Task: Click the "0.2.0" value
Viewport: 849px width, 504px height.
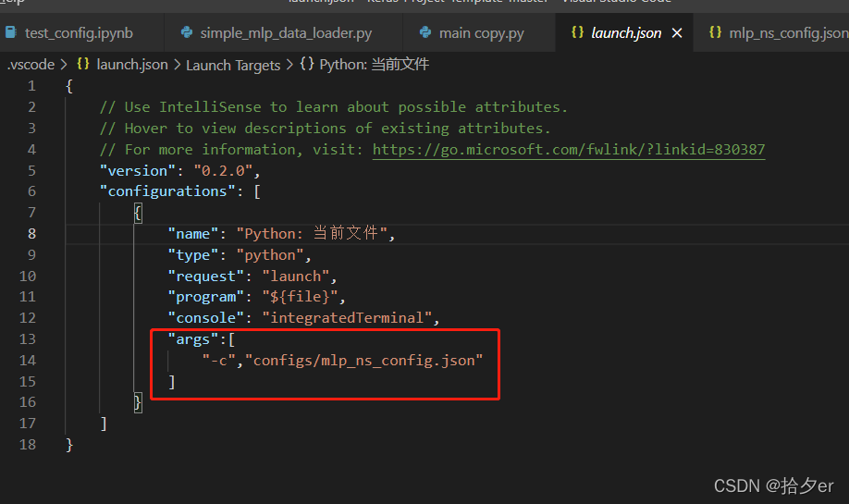Action: click(x=223, y=170)
